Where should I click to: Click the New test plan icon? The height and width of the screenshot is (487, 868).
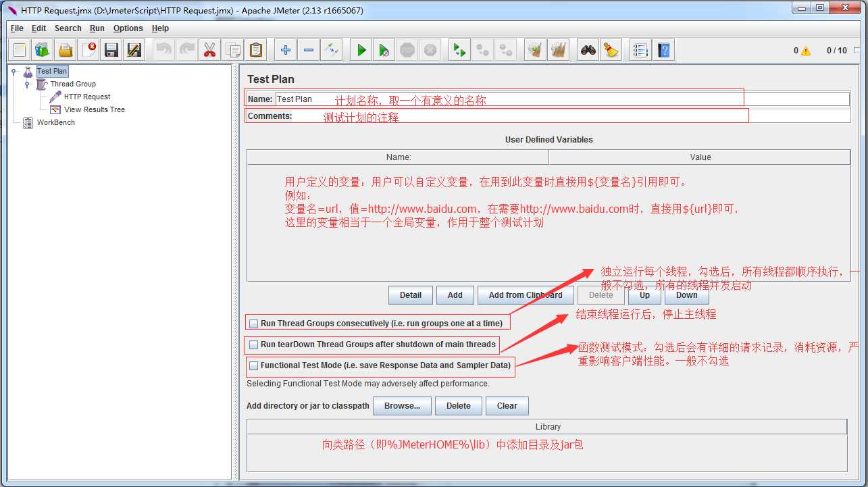pos(20,50)
